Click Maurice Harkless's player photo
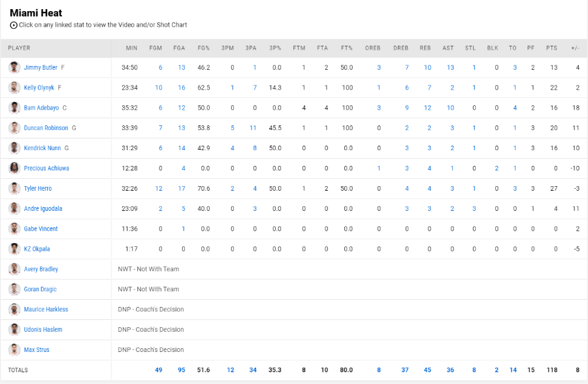The width and height of the screenshot is (588, 384). (14, 310)
